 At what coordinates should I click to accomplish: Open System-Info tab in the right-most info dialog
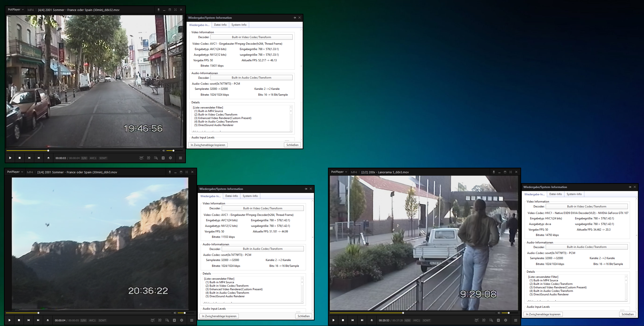coord(574,194)
